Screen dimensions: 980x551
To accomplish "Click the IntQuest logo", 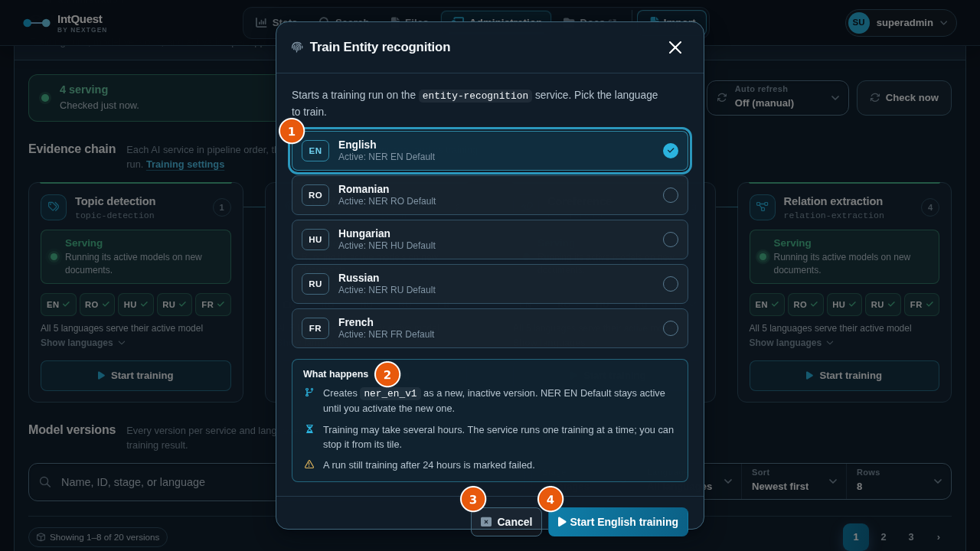I will pos(65,23).
